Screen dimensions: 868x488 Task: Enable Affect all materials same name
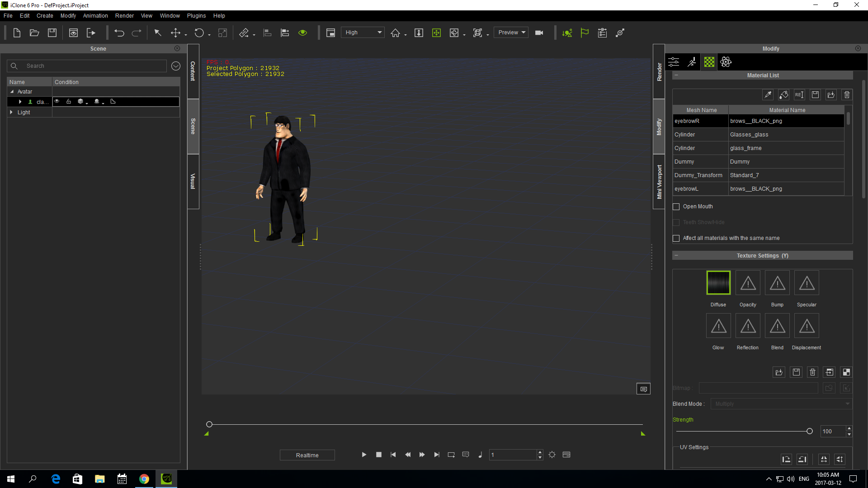click(x=676, y=238)
